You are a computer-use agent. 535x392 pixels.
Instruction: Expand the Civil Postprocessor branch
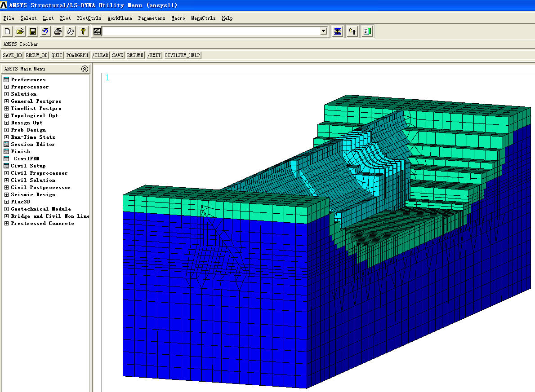[x=6, y=188]
